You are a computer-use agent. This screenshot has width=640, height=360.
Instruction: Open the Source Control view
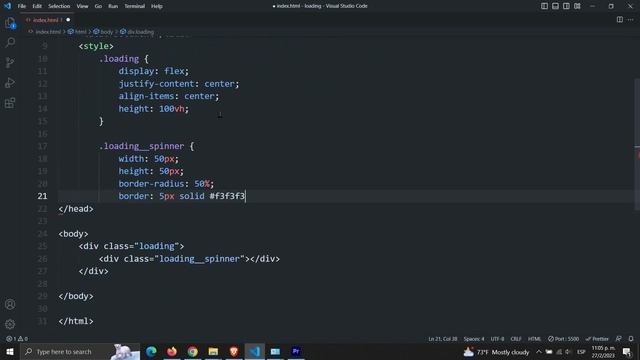tap(10, 62)
